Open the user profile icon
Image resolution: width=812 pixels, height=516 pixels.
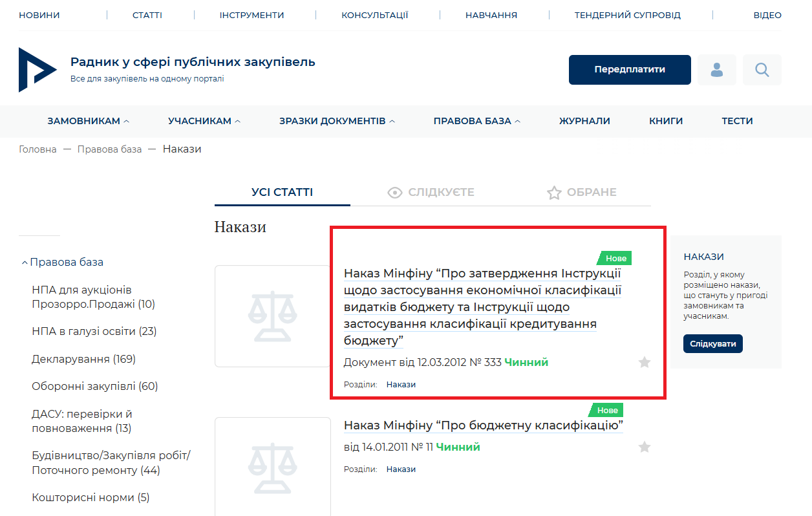coord(716,70)
